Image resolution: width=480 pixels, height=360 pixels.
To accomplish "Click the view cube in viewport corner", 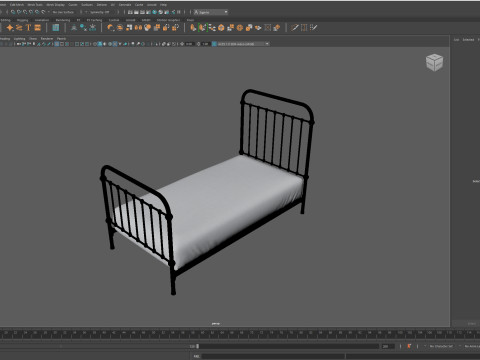I will coord(434,62).
